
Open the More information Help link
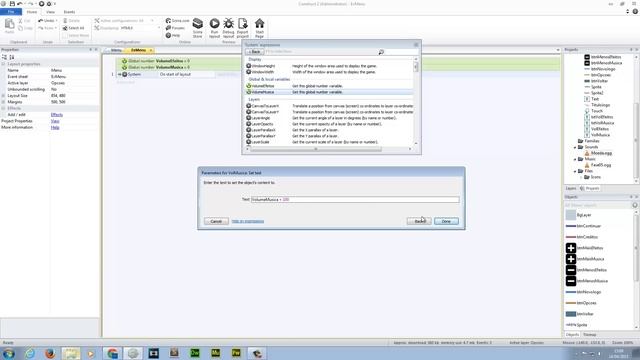[x=55, y=127]
